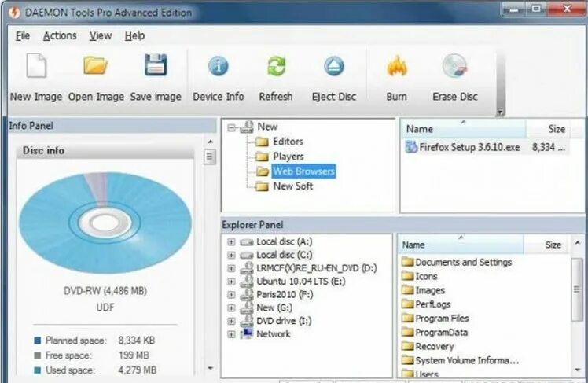Select the Icons folder
588x383 pixels.
[426, 276]
